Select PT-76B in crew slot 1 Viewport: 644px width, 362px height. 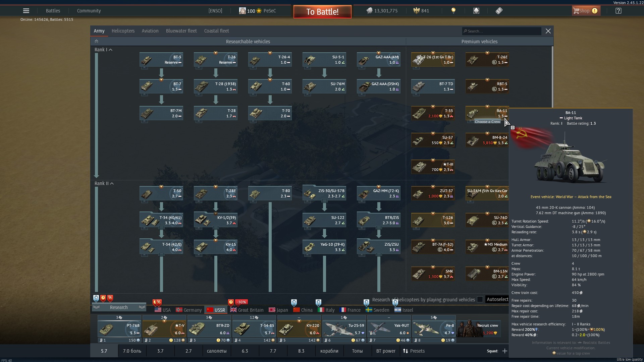[x=119, y=329]
